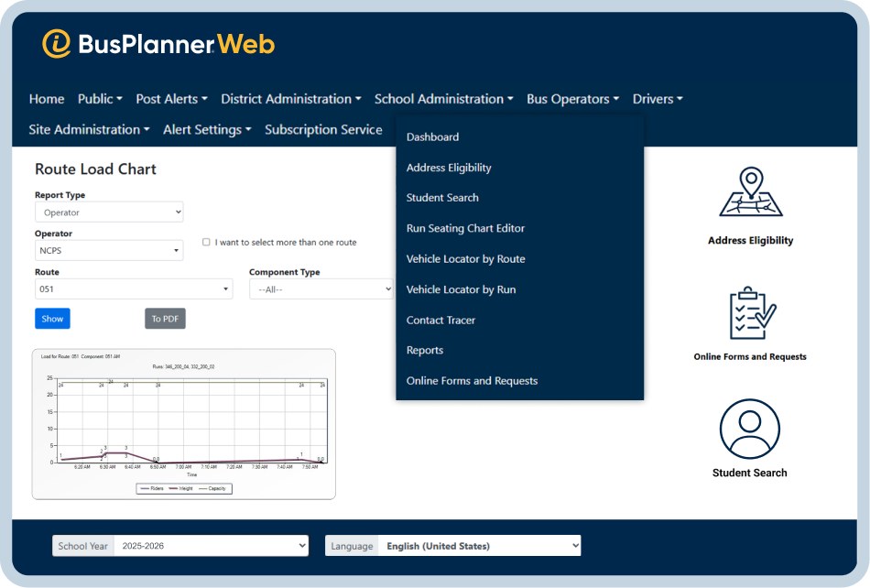Viewport: 870px width, 588px height.
Task: Click the Address Eligibility map pin icon
Action: [x=750, y=193]
